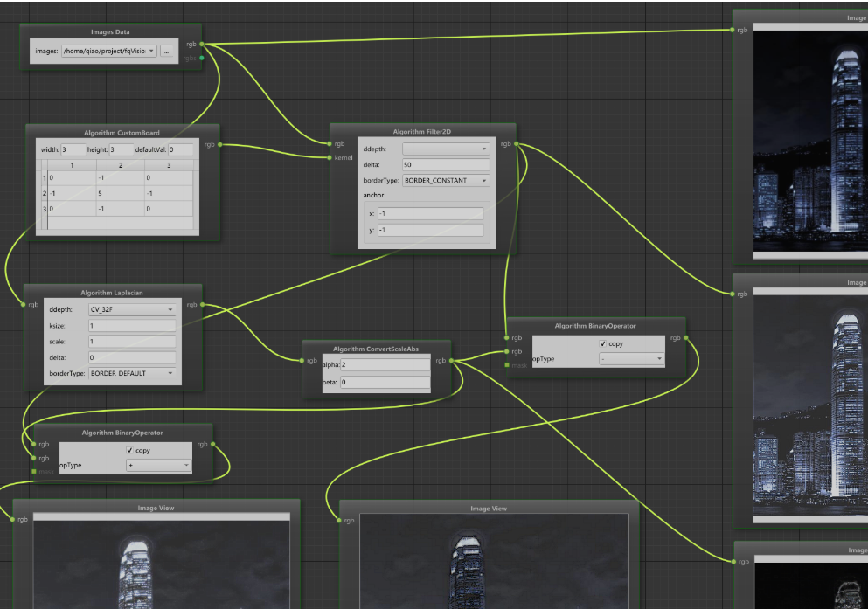Open the Laplacian ddepth dropdown showing CV_32F
The image size is (868, 609).
point(132,309)
